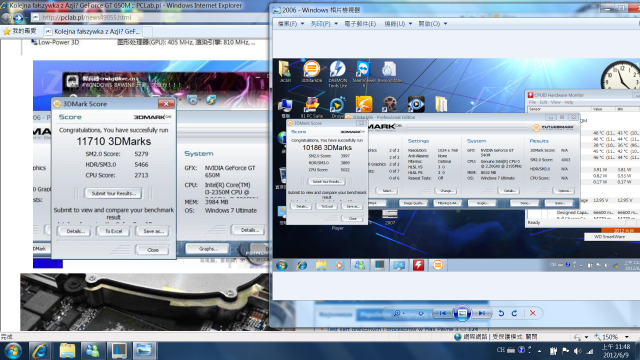Click the Internet Explorer Forward button
Viewport: 640px width, 360px height.
coord(18,18)
